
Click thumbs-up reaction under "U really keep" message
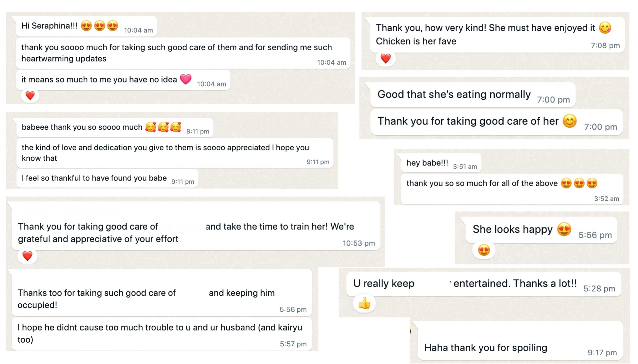[x=364, y=303]
